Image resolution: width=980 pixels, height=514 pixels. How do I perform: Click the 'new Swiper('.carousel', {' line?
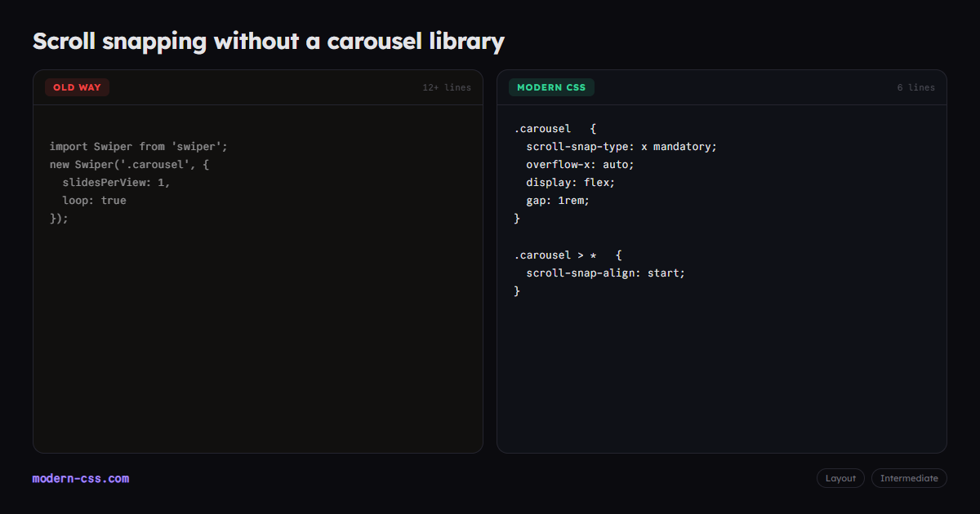(129, 165)
